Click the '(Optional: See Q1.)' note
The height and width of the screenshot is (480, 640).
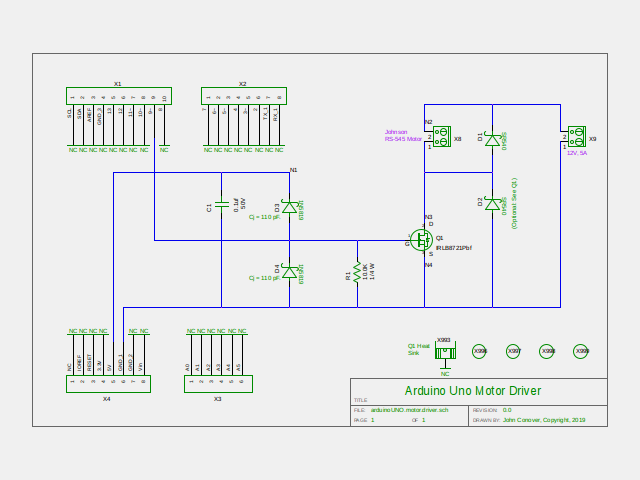(x=514, y=203)
